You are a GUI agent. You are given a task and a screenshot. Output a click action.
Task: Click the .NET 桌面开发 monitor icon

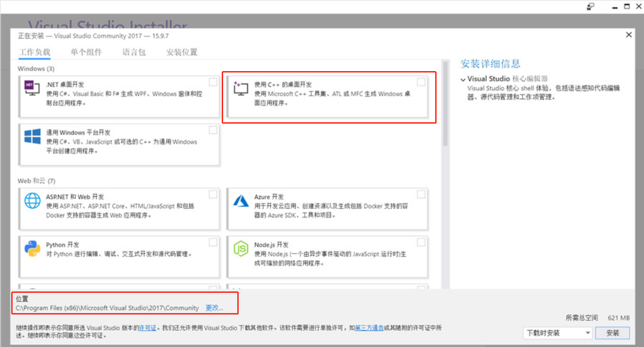[31, 88]
